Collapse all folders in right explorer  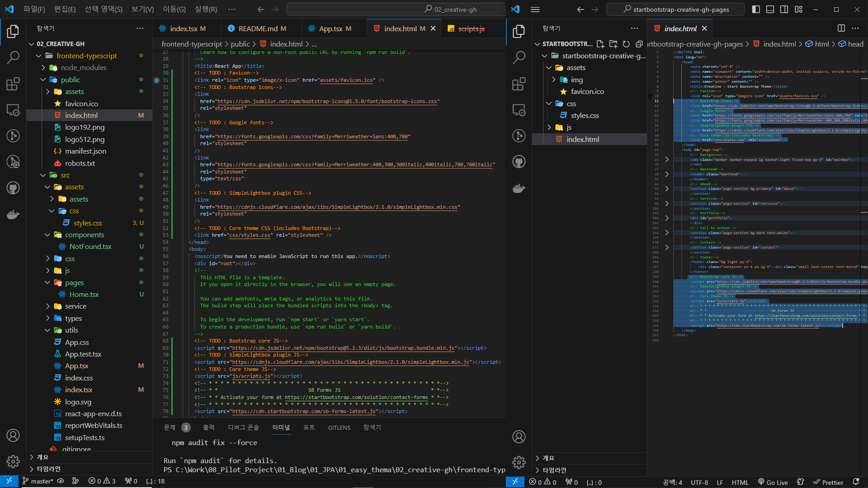[x=639, y=44]
